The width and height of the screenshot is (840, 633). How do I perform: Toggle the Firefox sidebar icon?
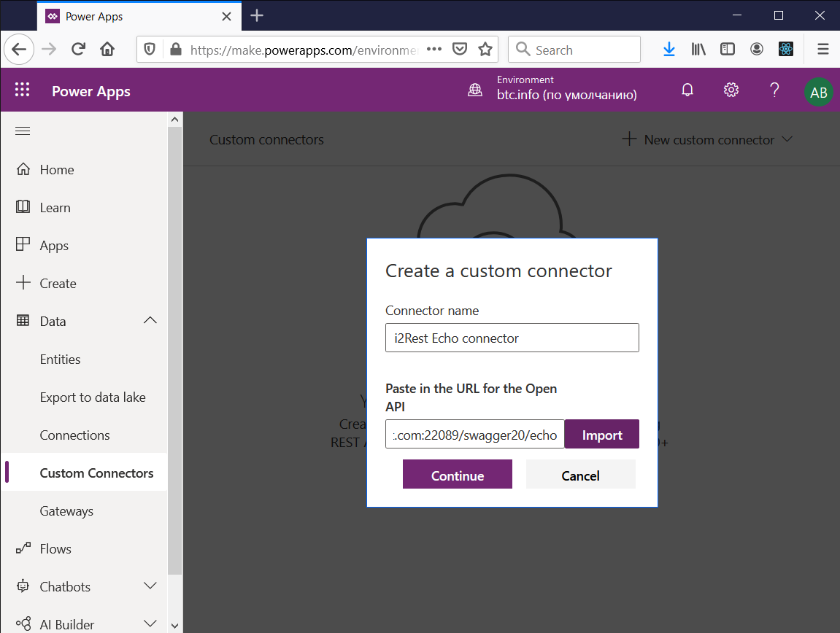click(x=728, y=50)
